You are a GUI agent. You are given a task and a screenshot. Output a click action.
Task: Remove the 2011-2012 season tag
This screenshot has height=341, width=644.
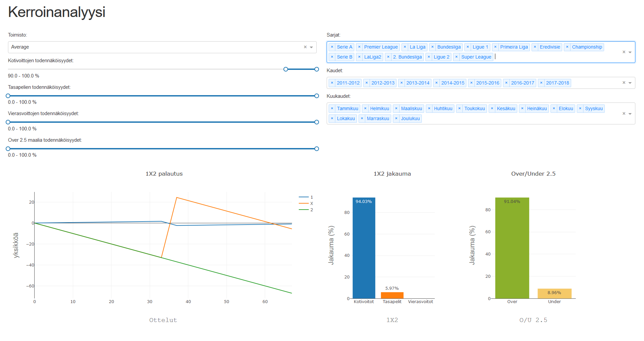coord(332,83)
